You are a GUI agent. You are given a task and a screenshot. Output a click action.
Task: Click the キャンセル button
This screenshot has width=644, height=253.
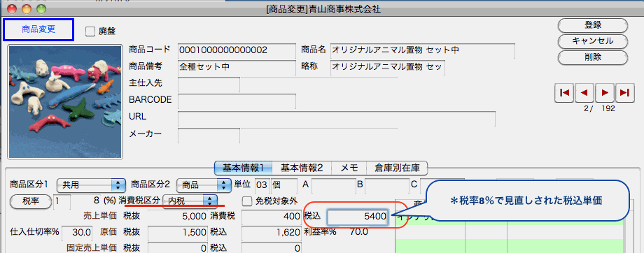tap(593, 41)
